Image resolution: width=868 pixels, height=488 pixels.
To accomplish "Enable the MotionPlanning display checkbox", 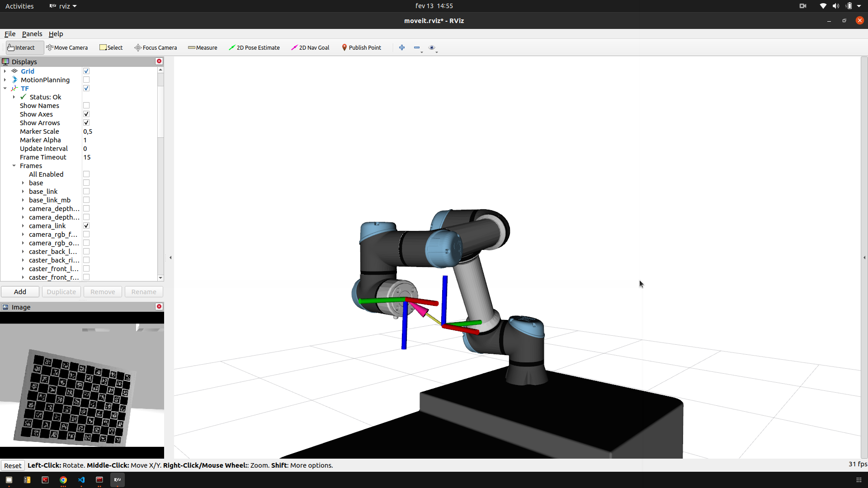I will click(86, 80).
